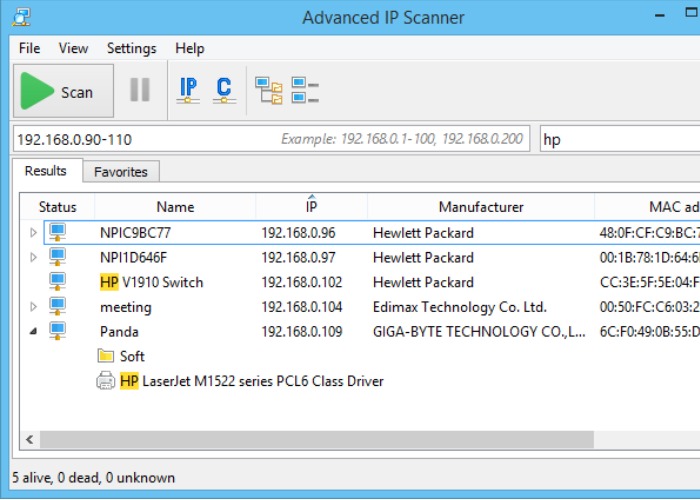Image resolution: width=700 pixels, height=500 pixels.
Task: Open the Settings menu
Action: pyautogui.click(x=132, y=48)
